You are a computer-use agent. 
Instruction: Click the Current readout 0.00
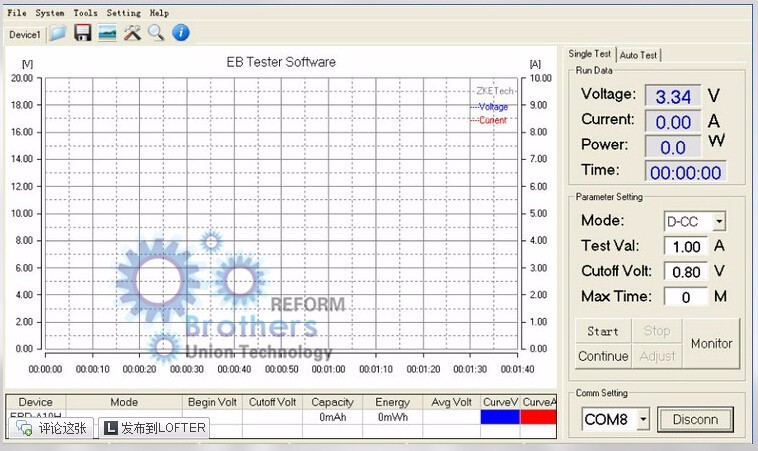tap(673, 122)
